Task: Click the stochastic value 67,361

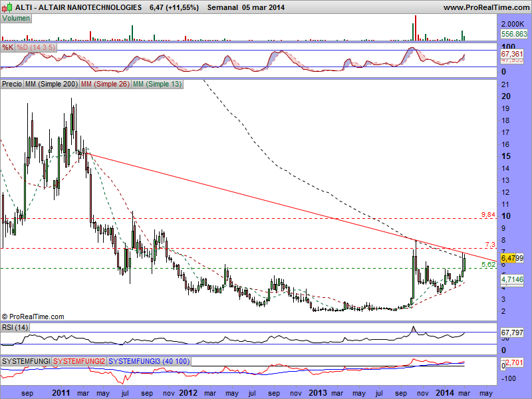Action: [x=512, y=54]
